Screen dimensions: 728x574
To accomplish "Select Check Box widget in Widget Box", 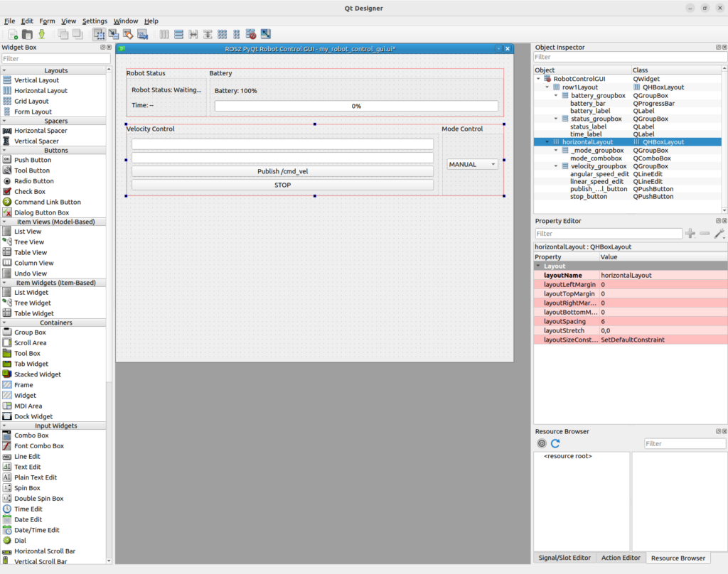I will (x=30, y=192).
